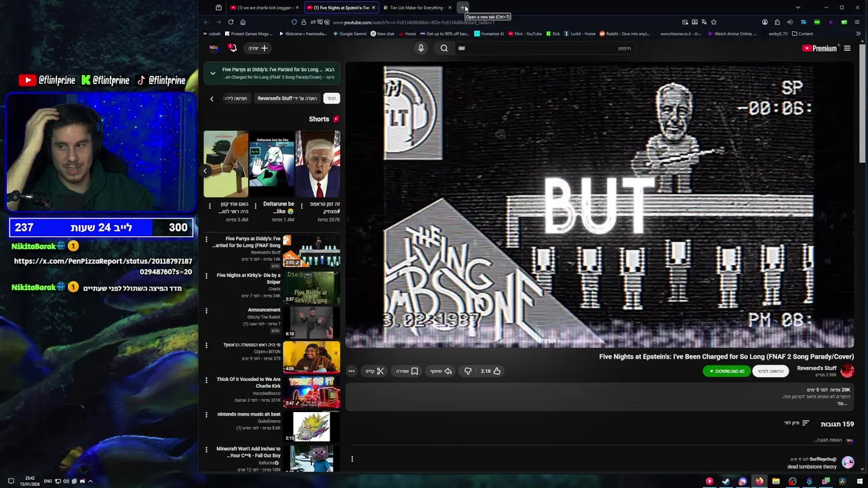Screen dimensions: 868x488
Task: Open the browser home page icon
Action: pos(243,22)
